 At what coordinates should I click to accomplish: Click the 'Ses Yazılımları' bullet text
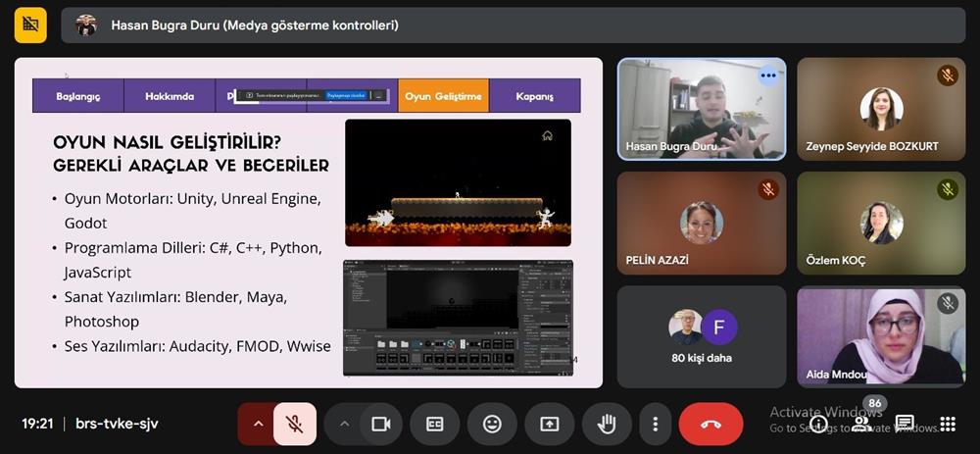point(198,346)
